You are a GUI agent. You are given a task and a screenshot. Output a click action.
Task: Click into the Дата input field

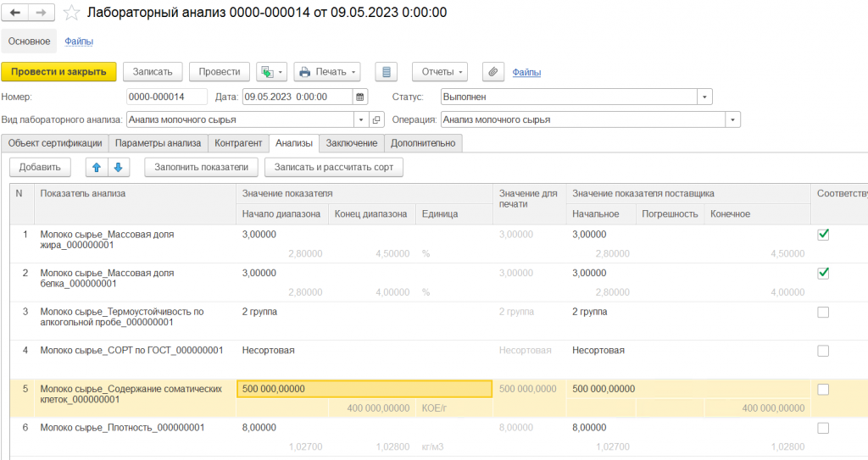click(x=298, y=97)
